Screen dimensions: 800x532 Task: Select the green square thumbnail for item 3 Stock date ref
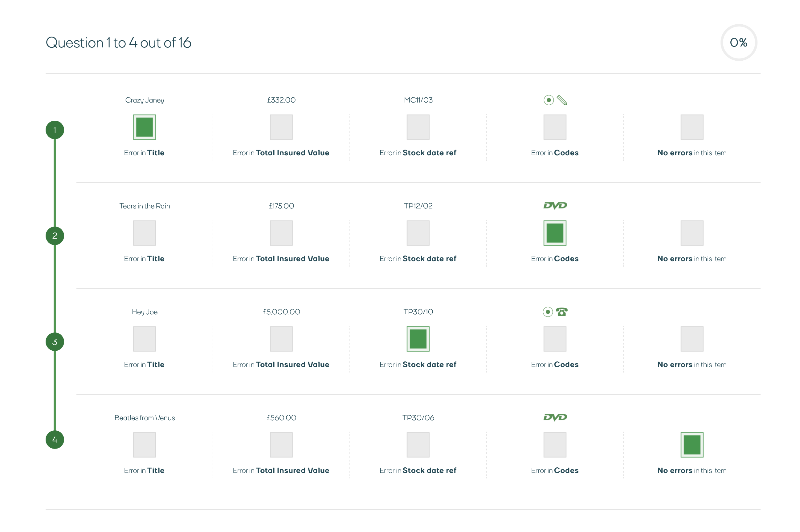[x=418, y=339]
